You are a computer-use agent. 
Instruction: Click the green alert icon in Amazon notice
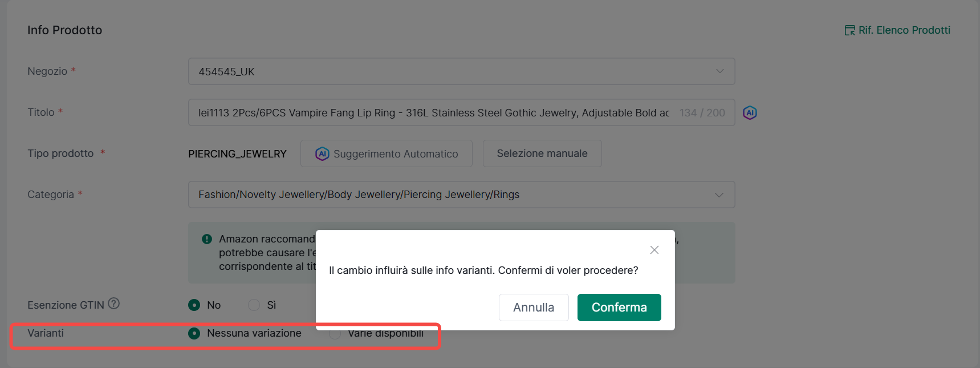(207, 239)
